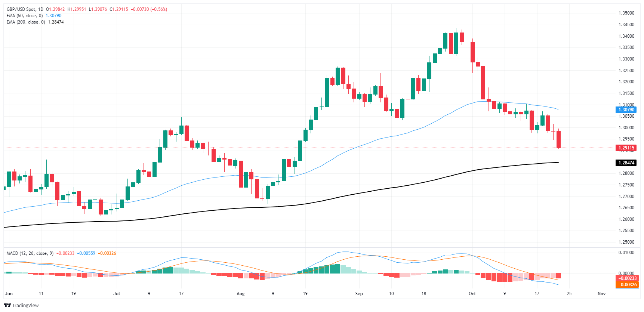The width and height of the screenshot is (644, 312).
Task: Click the 1.25000 level on the price scale
Action: 626,242
